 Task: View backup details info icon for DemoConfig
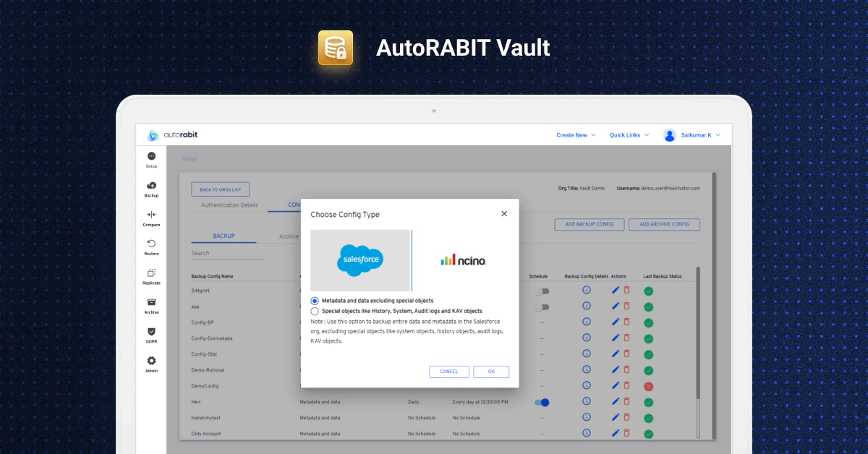(586, 385)
